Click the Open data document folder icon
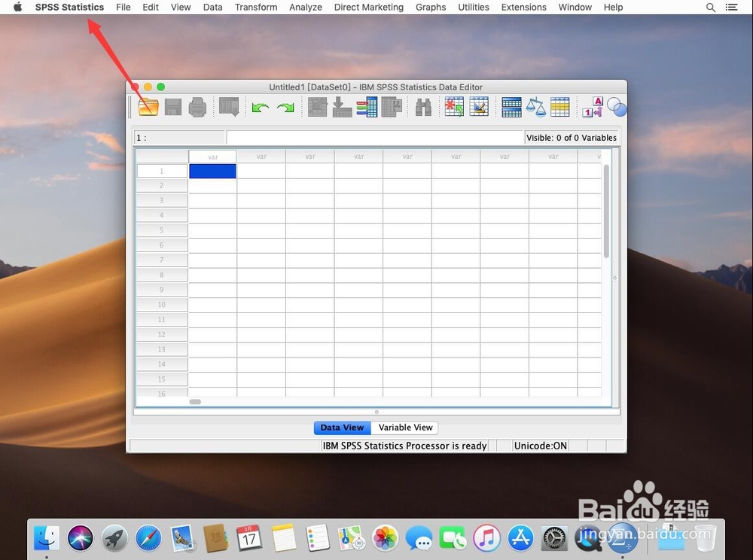Screen dimensions: 753x560 coord(148,107)
